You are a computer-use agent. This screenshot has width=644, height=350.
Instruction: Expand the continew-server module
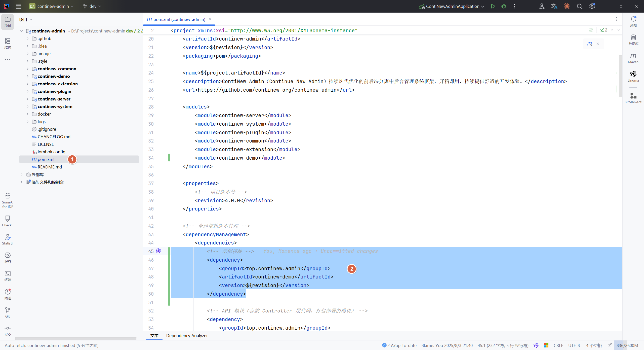point(28,99)
